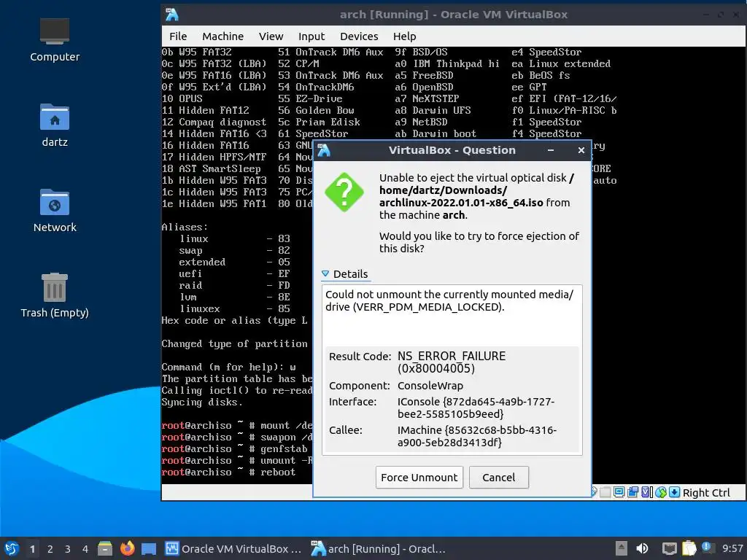
Task: Click the 'a5 FreeBSD' partition type entry
Action: [x=424, y=75]
